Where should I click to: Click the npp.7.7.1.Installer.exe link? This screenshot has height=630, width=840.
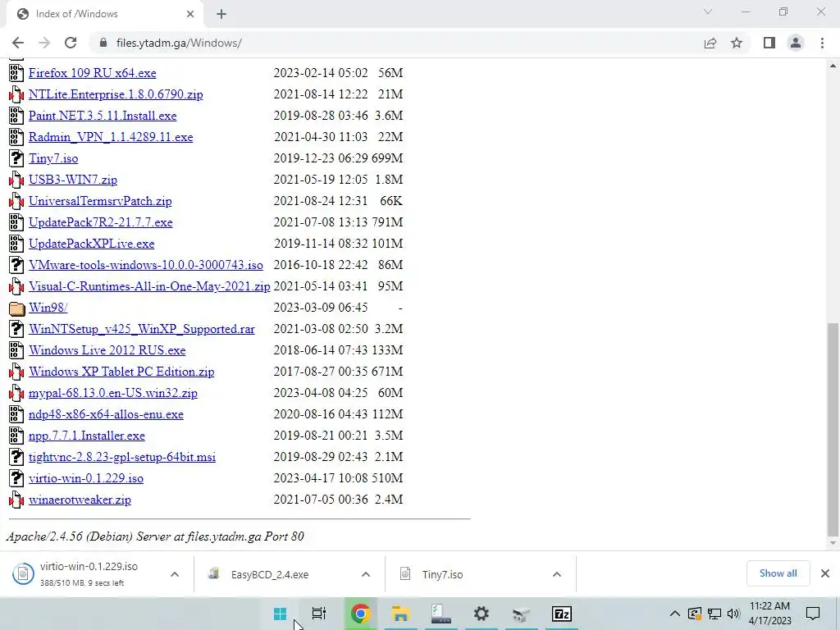pyautogui.click(x=87, y=436)
